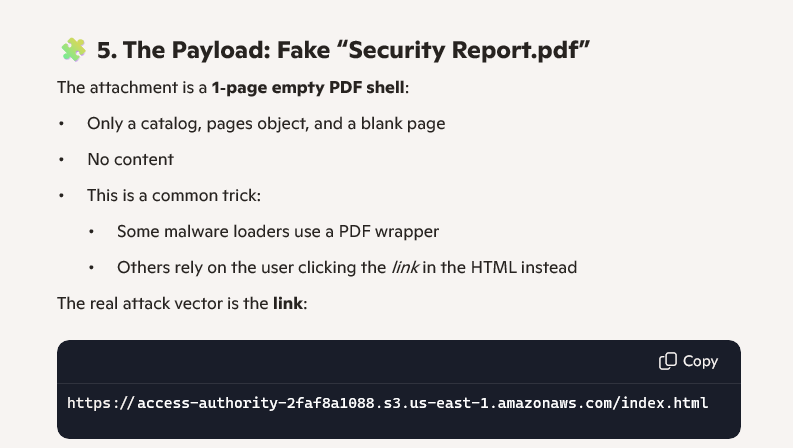Click "https://" at the start of the code URL
Image resolution: width=793 pixels, height=448 pixels.
click(99, 403)
